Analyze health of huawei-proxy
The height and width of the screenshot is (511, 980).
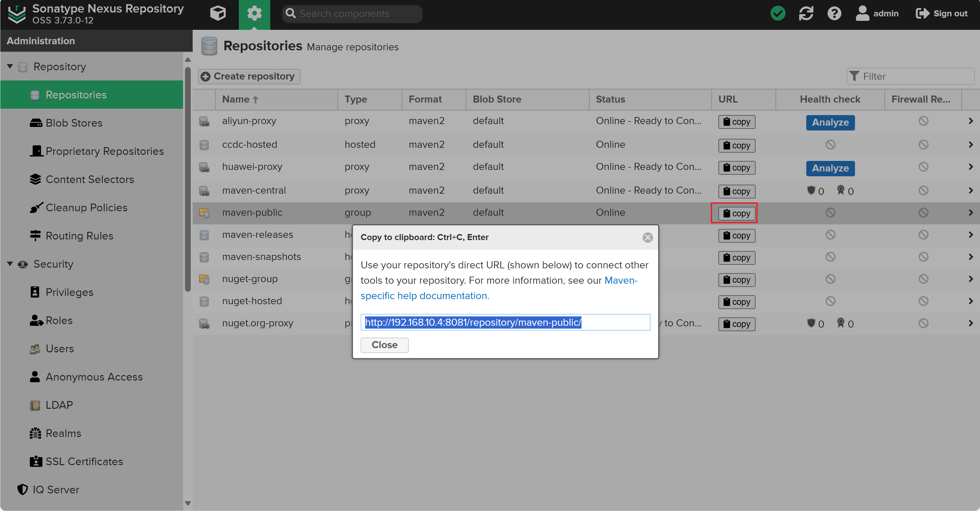point(830,168)
